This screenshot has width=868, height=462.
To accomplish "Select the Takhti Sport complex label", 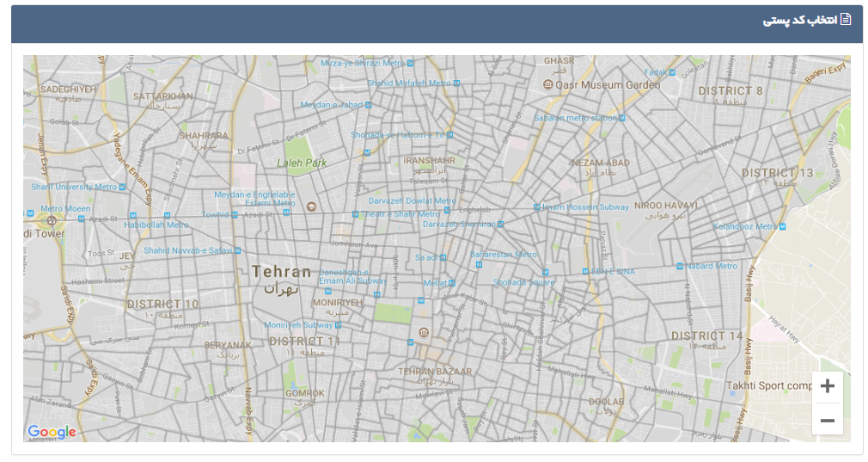I will (769, 385).
